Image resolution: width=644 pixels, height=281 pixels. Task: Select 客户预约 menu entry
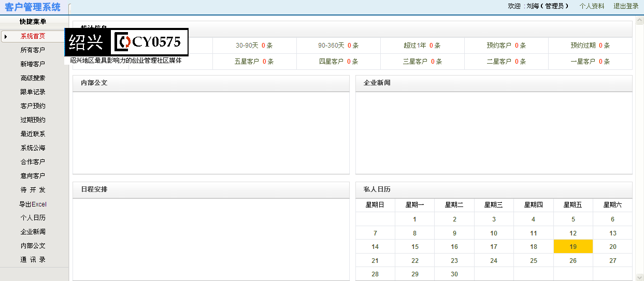(x=33, y=106)
